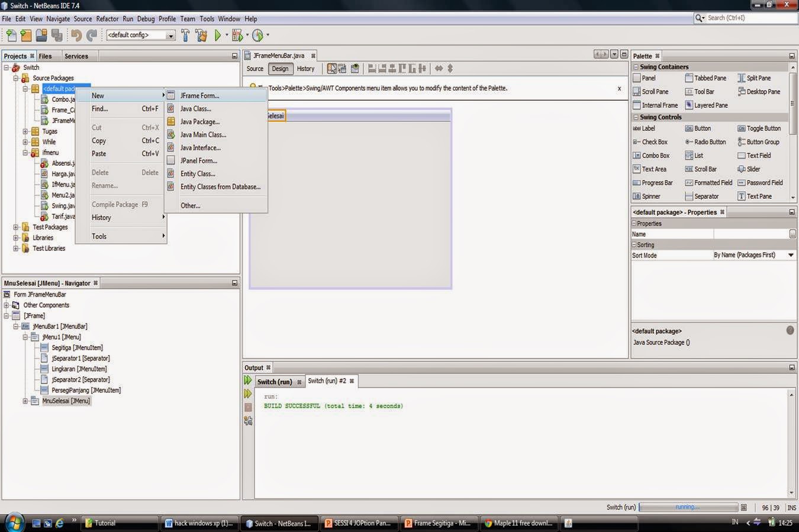
Task: Choose Java Package... in the submenu
Action: (x=216, y=121)
